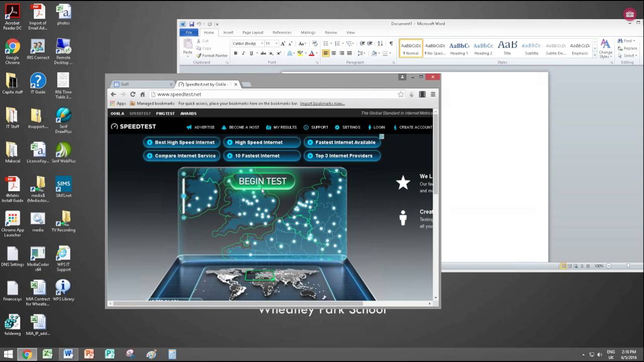Open PowerPoint from the Windows taskbar

[89, 354]
